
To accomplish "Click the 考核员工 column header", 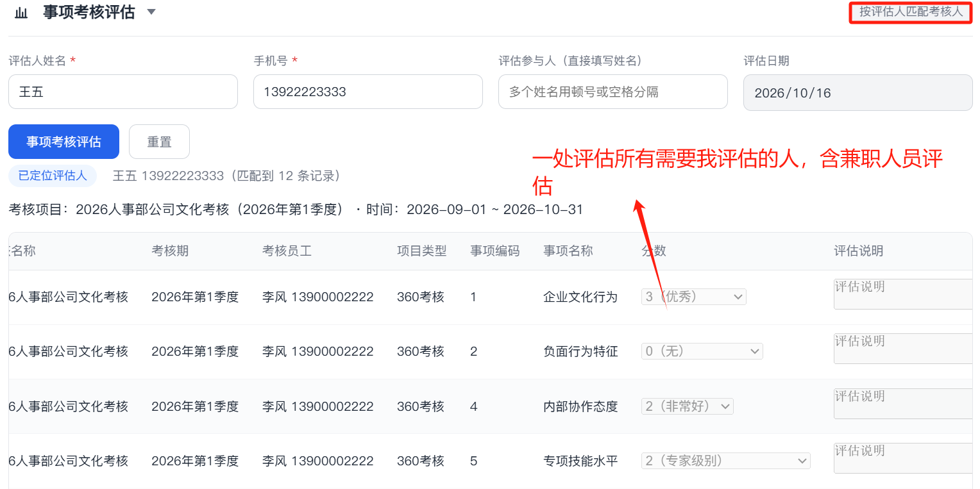I will pyautogui.click(x=287, y=251).
